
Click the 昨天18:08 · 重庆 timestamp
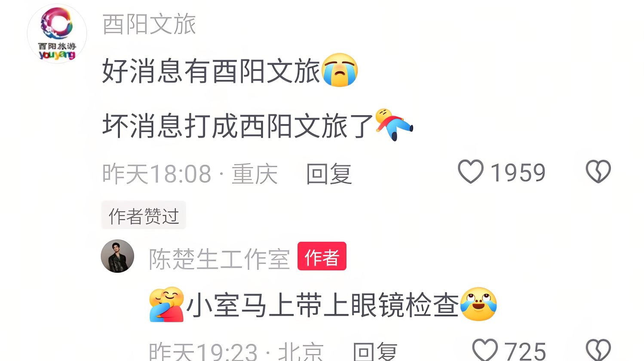point(190,174)
